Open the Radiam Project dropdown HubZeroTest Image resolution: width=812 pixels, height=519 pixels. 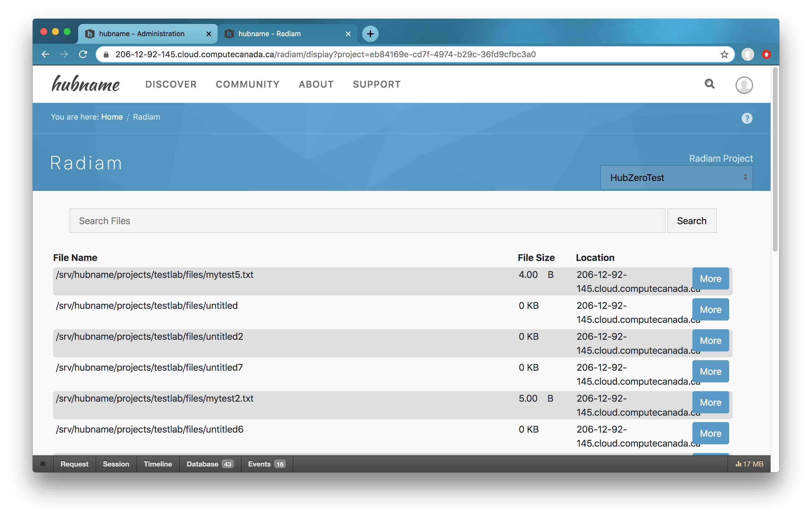pos(676,177)
